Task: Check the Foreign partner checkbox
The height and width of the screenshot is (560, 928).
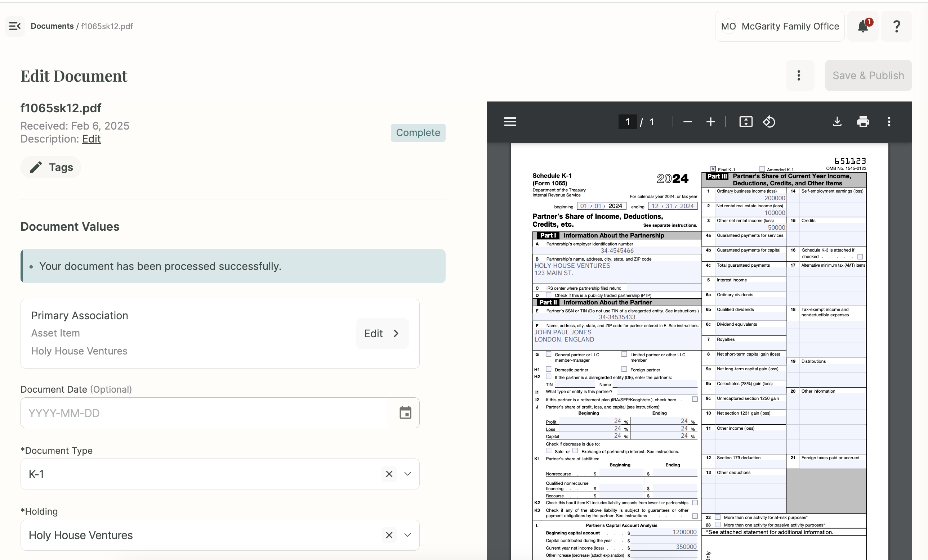Action: coord(624,369)
